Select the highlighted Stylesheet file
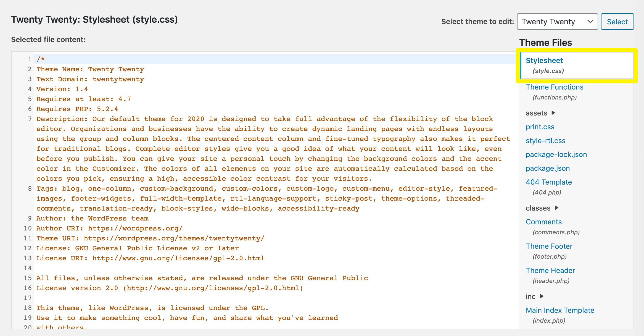 (x=544, y=61)
